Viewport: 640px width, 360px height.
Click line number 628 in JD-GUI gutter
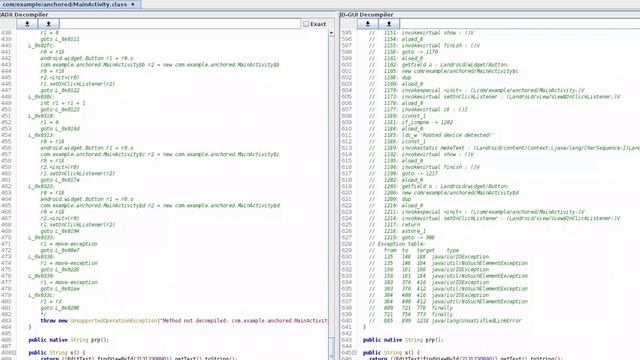pyautogui.click(x=347, y=244)
